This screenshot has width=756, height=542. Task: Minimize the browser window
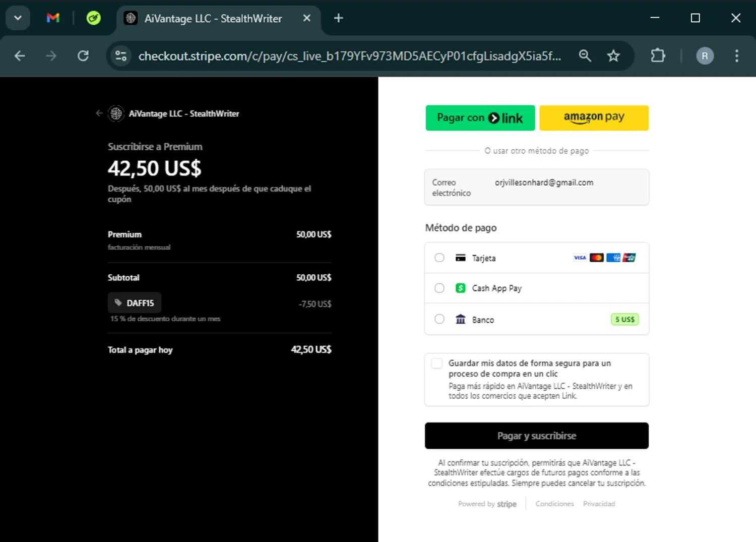[655, 18]
